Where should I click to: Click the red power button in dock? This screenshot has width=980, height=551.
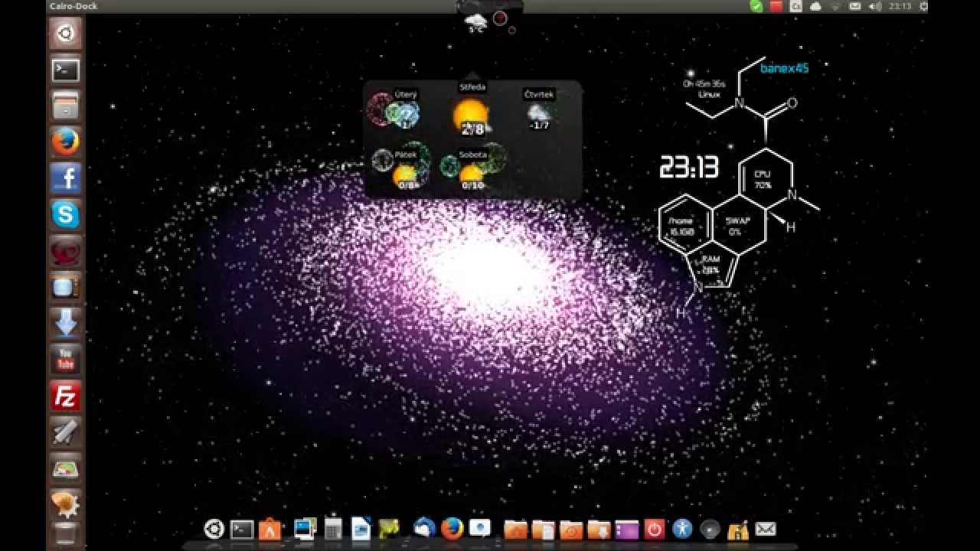[654, 529]
